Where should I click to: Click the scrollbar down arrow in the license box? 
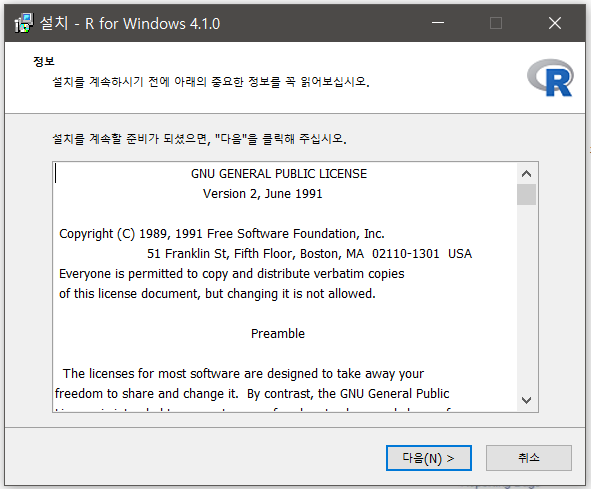pyautogui.click(x=527, y=400)
